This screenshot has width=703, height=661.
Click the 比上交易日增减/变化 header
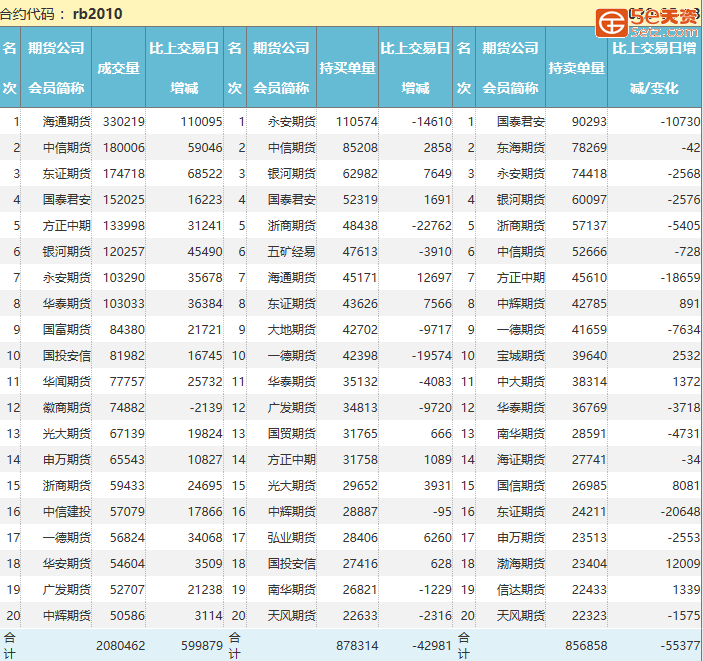pos(653,68)
